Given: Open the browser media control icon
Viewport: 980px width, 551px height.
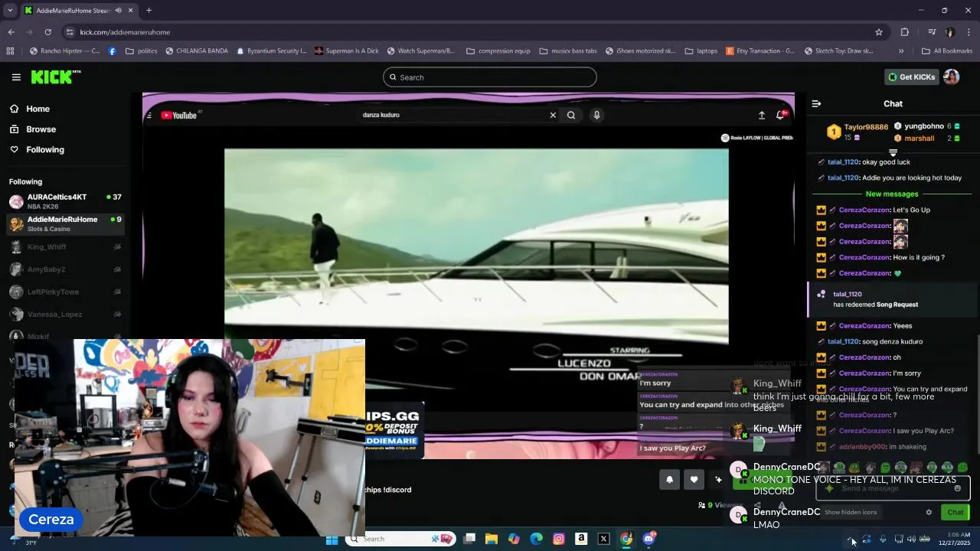Looking at the screenshot, I should [932, 32].
